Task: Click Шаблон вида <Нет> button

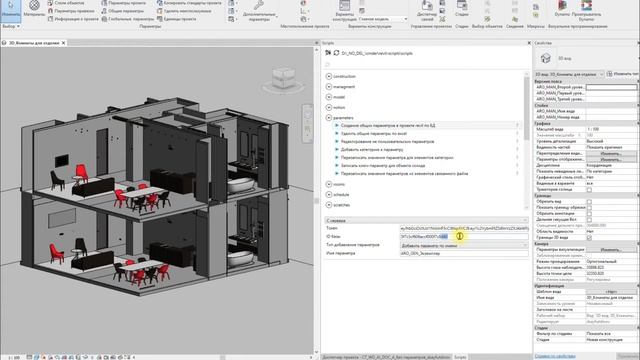Action: point(611,292)
